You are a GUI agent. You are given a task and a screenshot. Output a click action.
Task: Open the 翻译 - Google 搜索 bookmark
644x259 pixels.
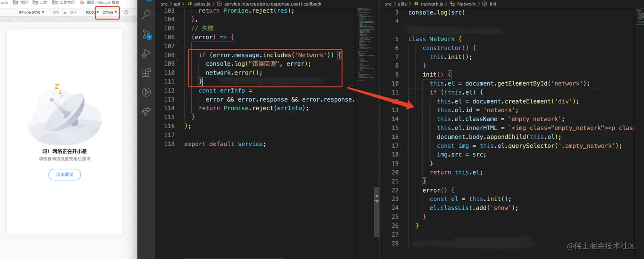100,3
